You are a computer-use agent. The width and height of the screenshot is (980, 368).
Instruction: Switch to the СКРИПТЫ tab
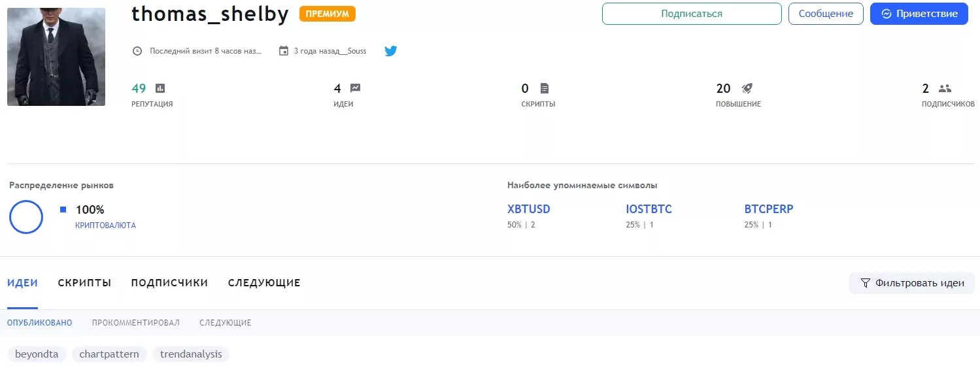84,283
